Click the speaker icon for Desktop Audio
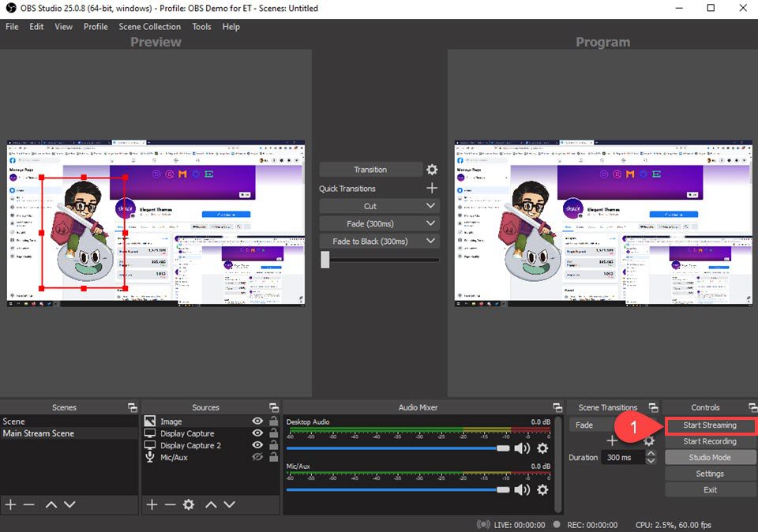The image size is (758, 532). click(x=522, y=448)
